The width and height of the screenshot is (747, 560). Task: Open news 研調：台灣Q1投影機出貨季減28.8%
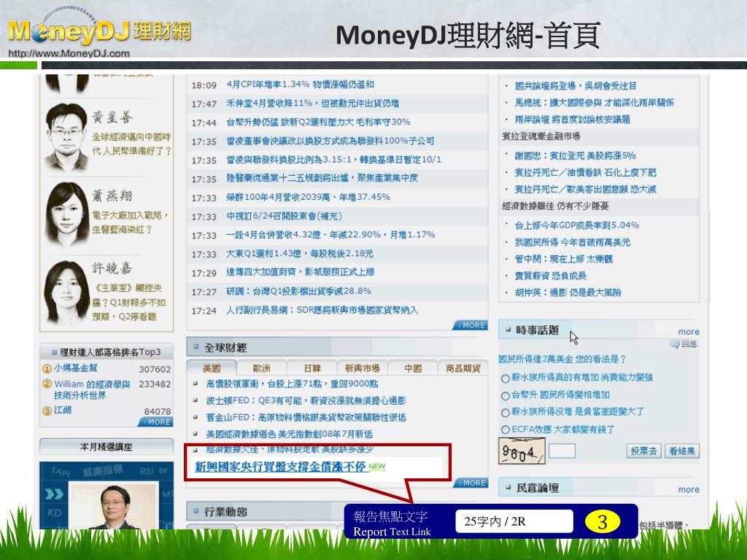point(298,292)
